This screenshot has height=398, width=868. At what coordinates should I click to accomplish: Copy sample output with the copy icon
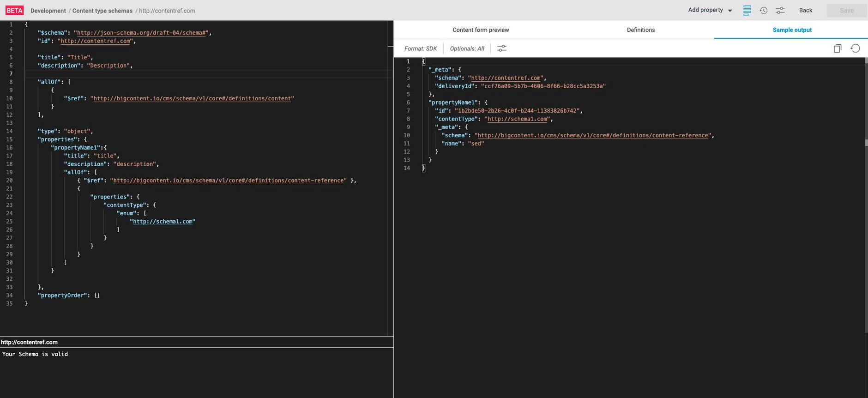point(837,48)
